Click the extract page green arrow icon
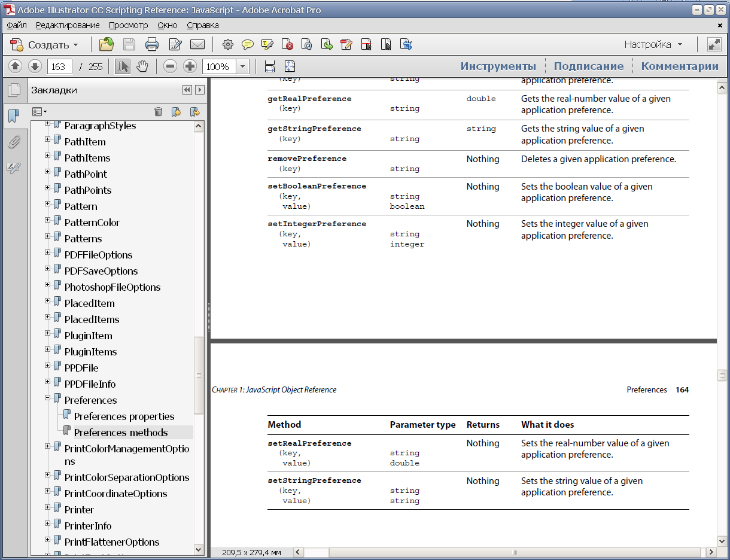This screenshot has height=560, width=730. click(x=327, y=44)
